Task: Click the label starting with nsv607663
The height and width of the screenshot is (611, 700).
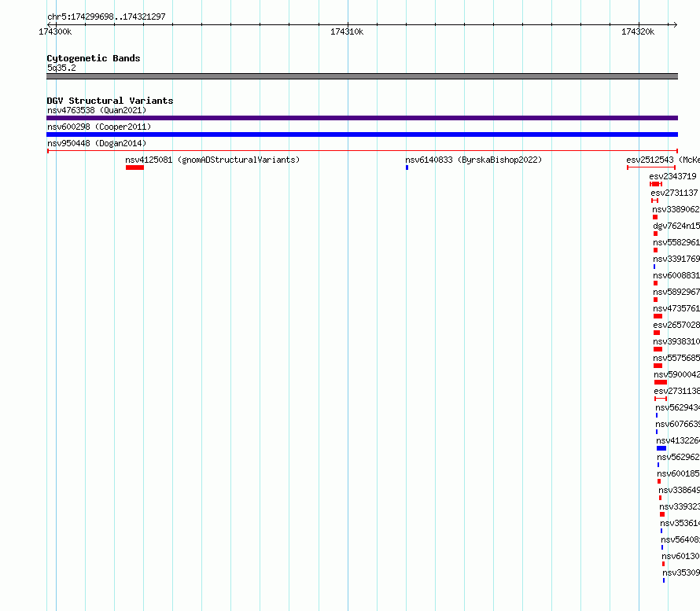Action: click(678, 424)
